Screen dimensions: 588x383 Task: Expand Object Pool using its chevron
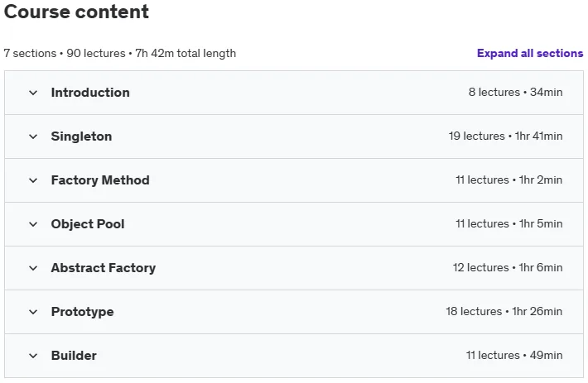tap(33, 224)
